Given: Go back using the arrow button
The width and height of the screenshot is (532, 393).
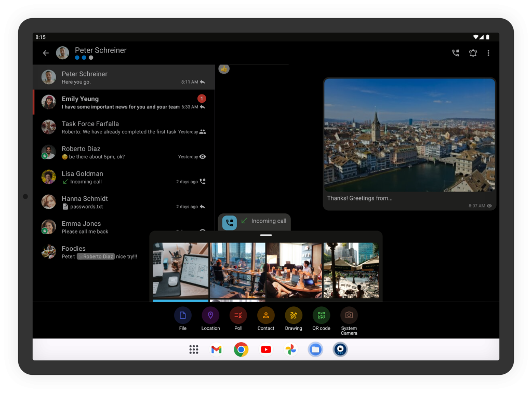Looking at the screenshot, I should 46,53.
